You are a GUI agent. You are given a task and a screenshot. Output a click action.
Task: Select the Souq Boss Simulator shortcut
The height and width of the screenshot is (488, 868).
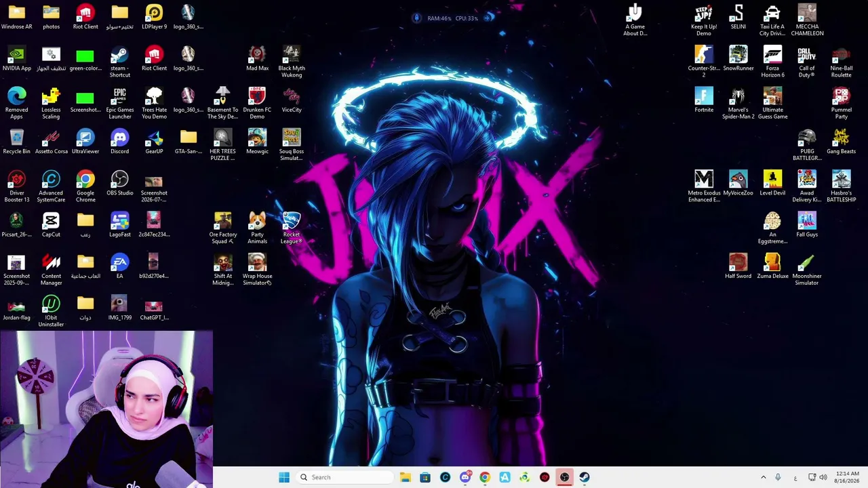pyautogui.click(x=292, y=145)
